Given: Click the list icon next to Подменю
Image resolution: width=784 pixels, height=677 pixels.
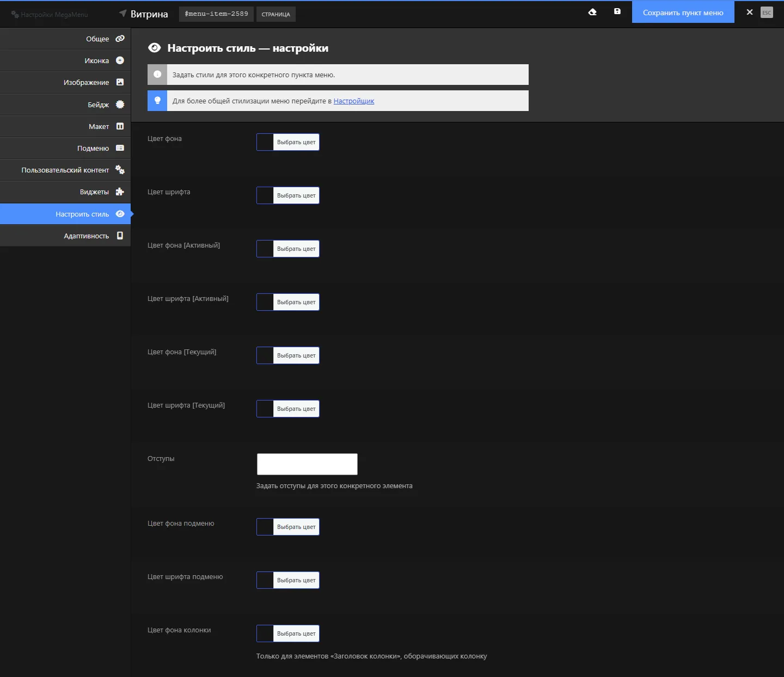Looking at the screenshot, I should 120,148.
